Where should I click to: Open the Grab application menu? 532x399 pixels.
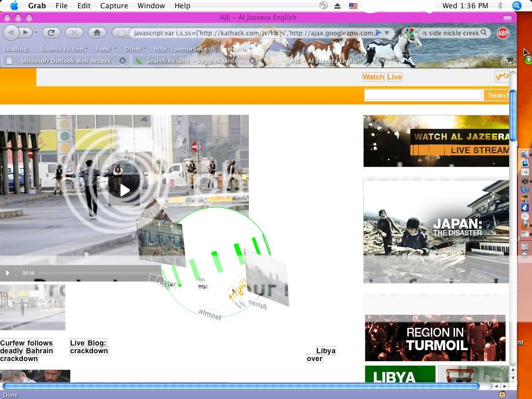point(37,5)
